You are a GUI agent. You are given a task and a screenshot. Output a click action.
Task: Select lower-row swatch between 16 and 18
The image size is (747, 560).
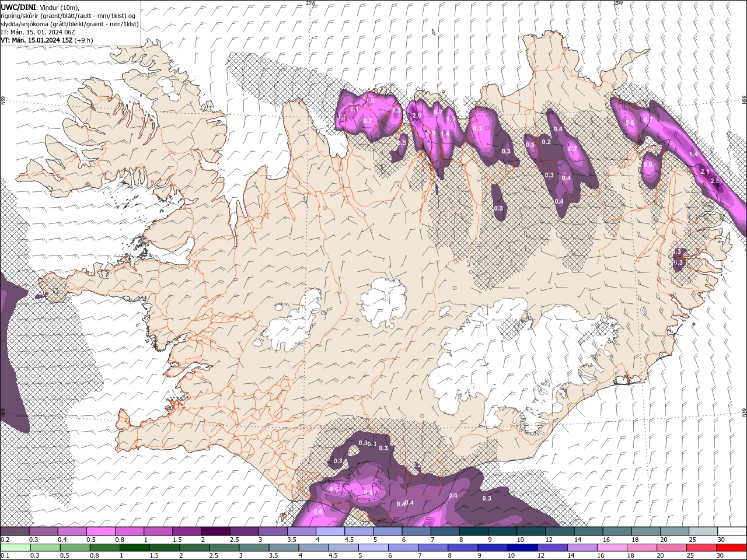coord(612,548)
